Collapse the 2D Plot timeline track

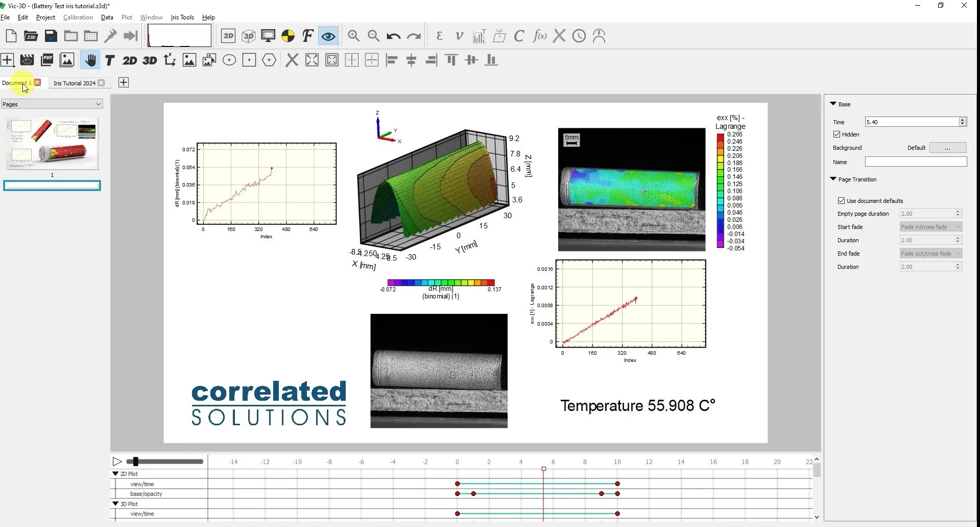(116, 473)
